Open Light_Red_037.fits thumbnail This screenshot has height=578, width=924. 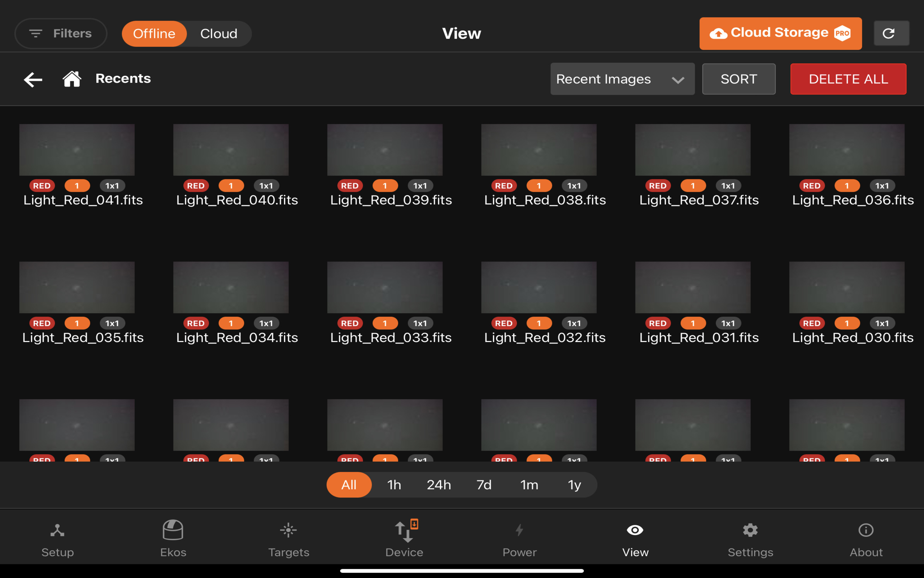tap(693, 150)
